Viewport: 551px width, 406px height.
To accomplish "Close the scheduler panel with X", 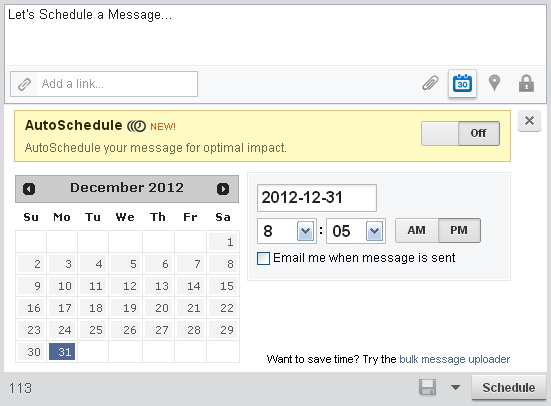I will [529, 121].
